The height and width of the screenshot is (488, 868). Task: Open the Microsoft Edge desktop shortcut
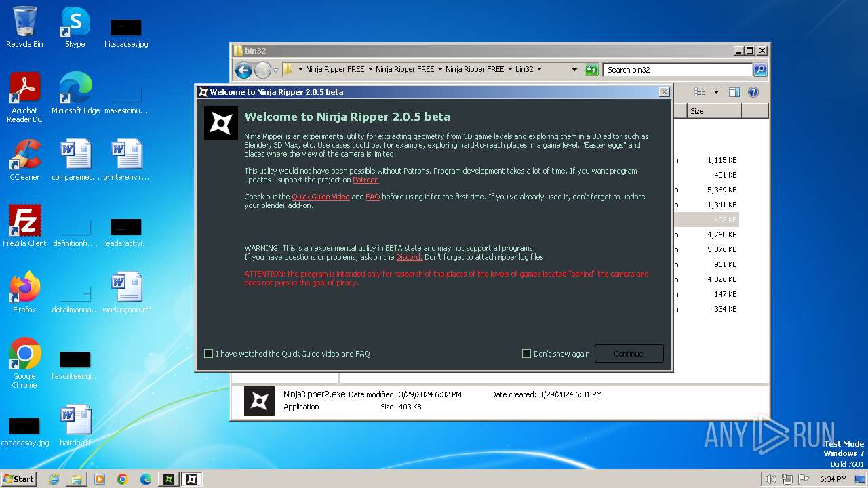pyautogui.click(x=75, y=94)
